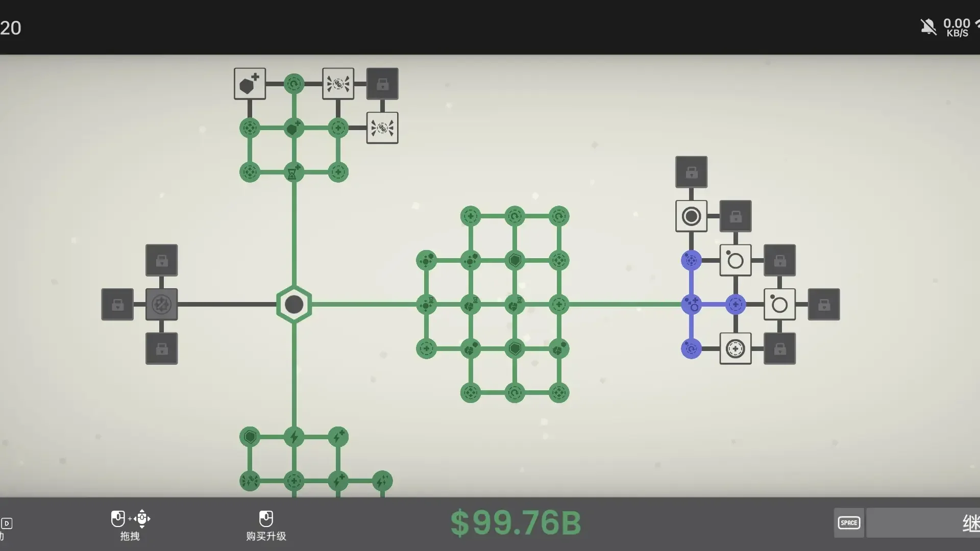Click the 拖拽 drag hint
The height and width of the screenshot is (551, 980).
(x=130, y=525)
